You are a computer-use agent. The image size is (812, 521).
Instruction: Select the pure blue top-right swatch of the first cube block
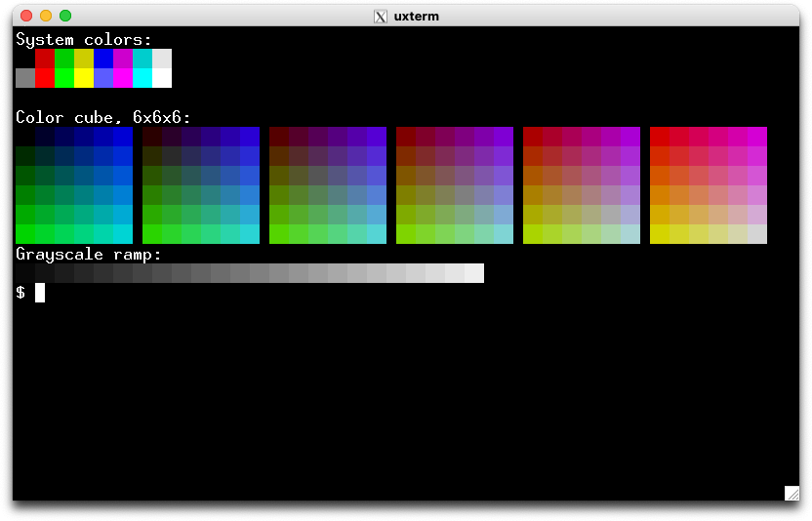(123, 136)
